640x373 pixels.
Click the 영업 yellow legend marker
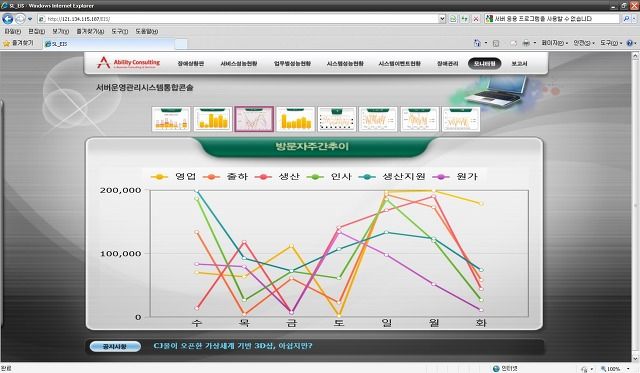click(x=159, y=177)
